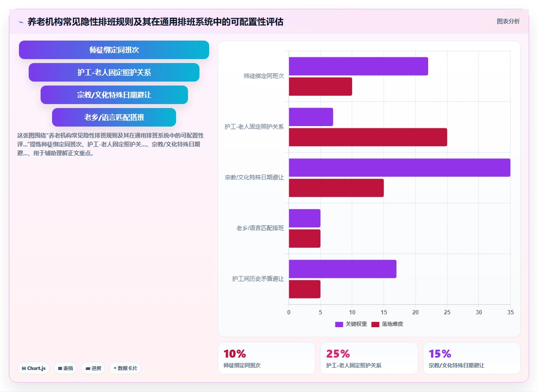
Task: Click the x-axis tick value 35
Action: [x=511, y=312]
